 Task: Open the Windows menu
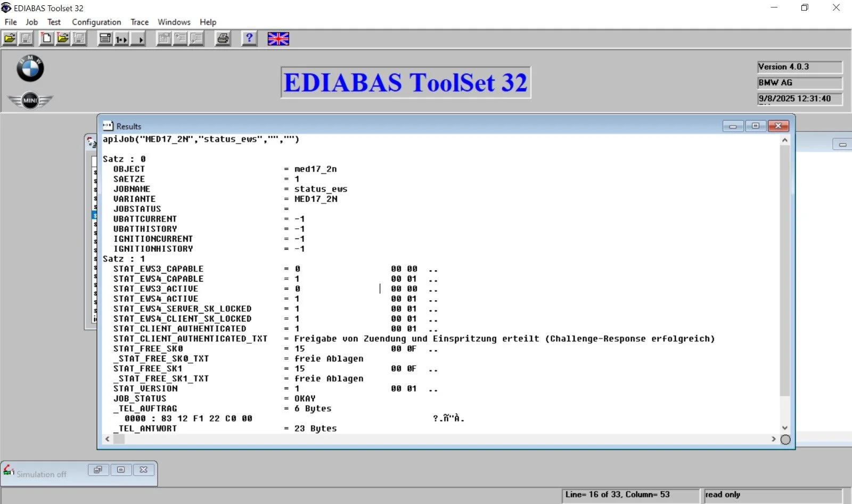pos(174,22)
